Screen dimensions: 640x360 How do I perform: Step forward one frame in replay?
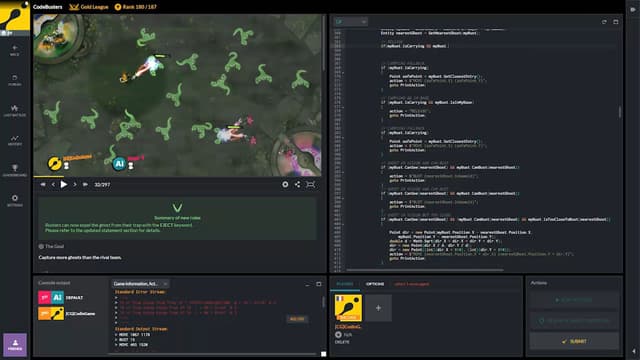[75, 184]
